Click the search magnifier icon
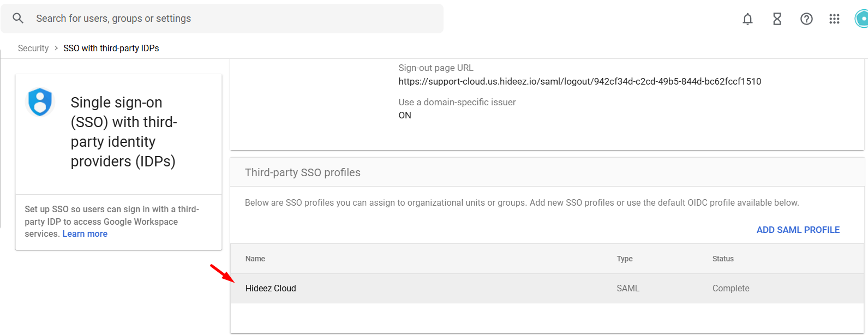The width and height of the screenshot is (868, 335). [x=18, y=18]
